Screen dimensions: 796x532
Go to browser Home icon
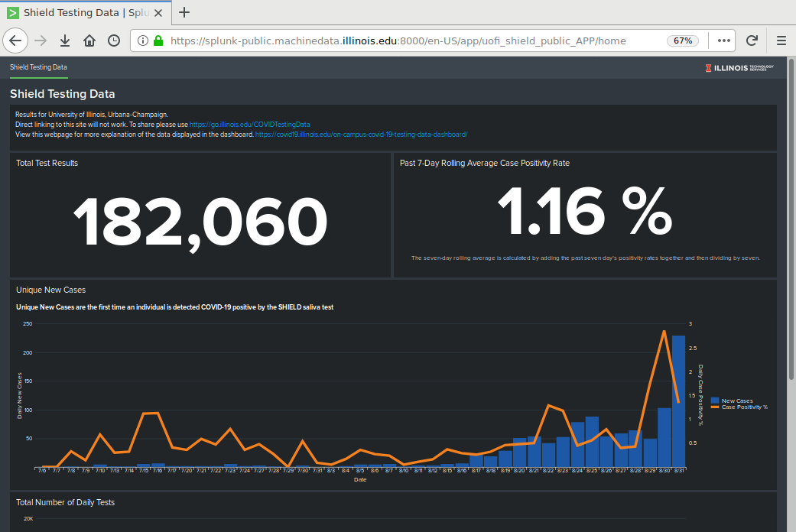[x=89, y=41]
